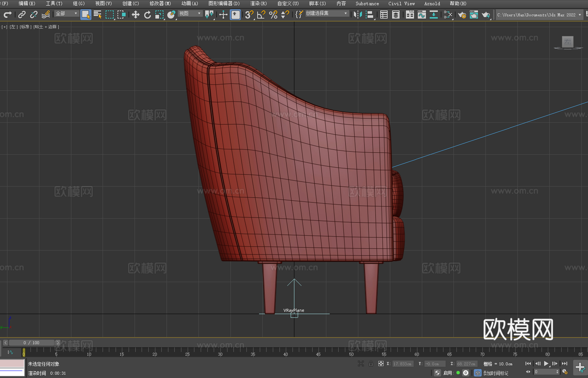Toggle 3D Snaps
This screenshot has width=588, height=378.
tap(249, 14)
